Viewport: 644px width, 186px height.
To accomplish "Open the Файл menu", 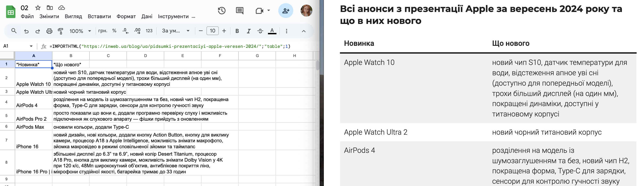I will point(27,17).
